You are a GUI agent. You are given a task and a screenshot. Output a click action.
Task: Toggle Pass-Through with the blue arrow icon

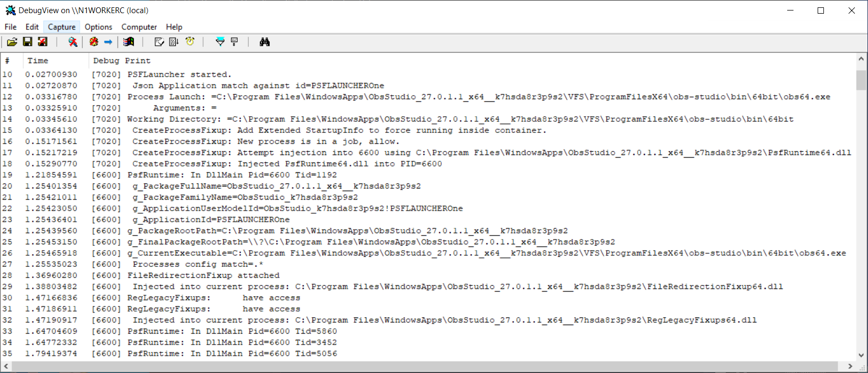tap(108, 42)
